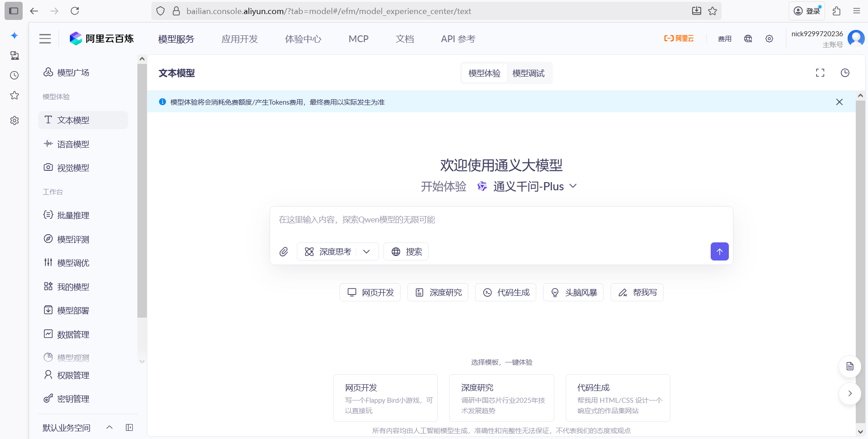Go back with the browser back arrow
The image size is (868, 439).
34,11
